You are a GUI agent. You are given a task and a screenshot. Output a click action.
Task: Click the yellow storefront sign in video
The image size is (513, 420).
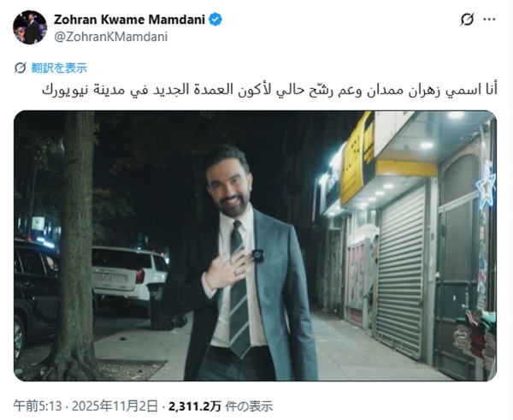coord(357,159)
